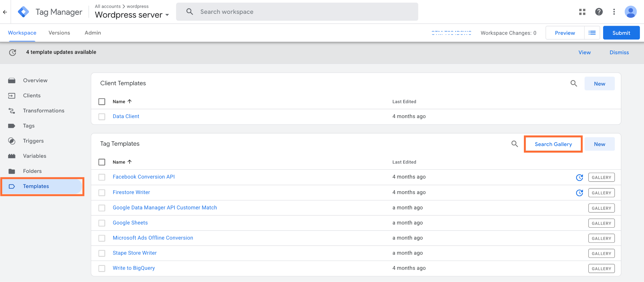Click the back arrow icon
Screen dimensions: 644x282
[x=5, y=12]
